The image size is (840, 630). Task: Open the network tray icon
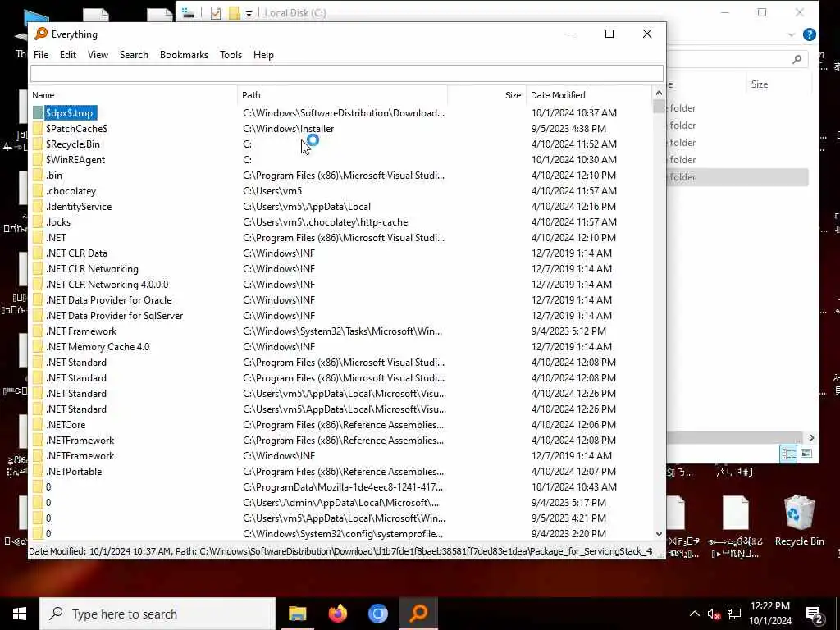click(x=734, y=614)
